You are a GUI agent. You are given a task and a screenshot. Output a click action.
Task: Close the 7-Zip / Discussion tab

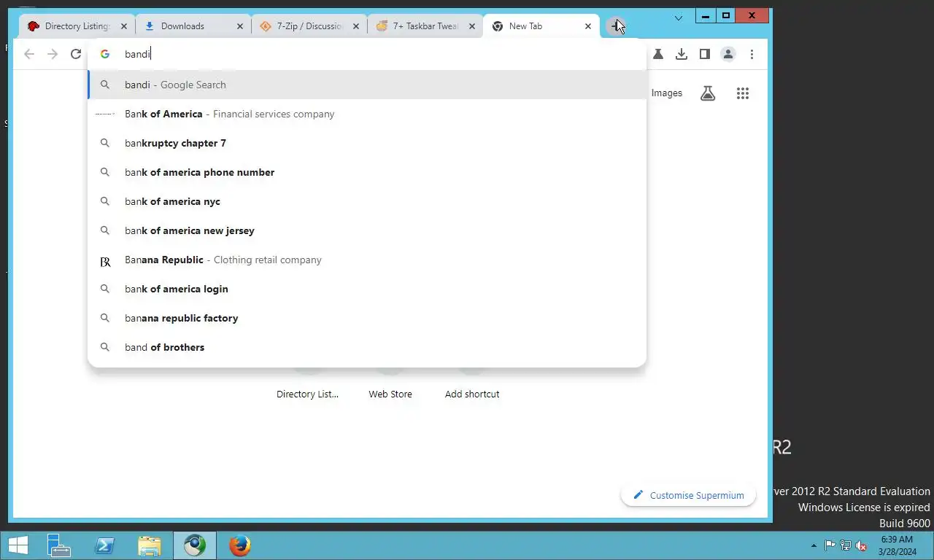(x=356, y=26)
